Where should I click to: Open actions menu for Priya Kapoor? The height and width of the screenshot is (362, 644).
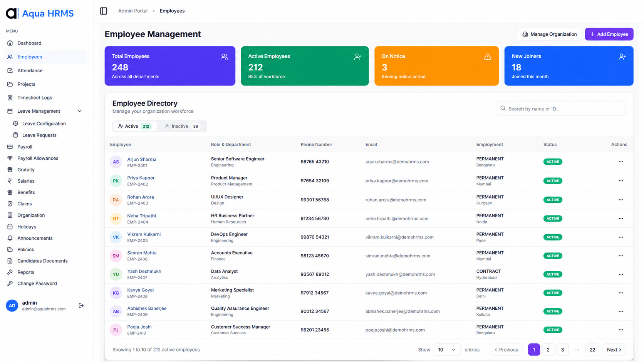621,181
